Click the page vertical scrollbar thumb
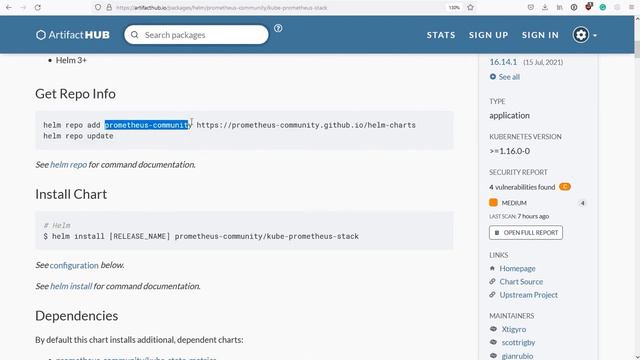This screenshot has width=640, height=360. 637,49
